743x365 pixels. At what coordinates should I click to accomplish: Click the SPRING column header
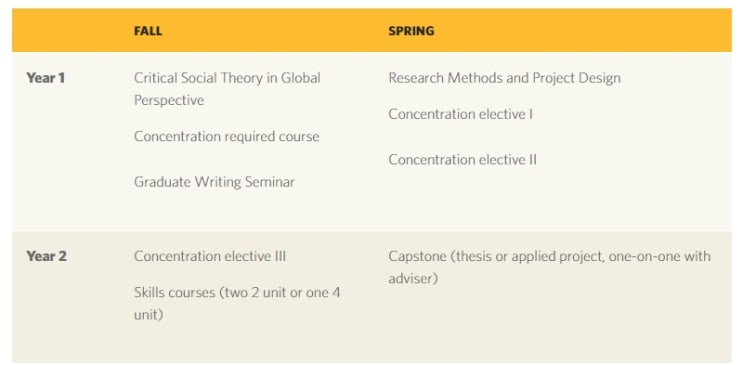pyautogui.click(x=411, y=31)
